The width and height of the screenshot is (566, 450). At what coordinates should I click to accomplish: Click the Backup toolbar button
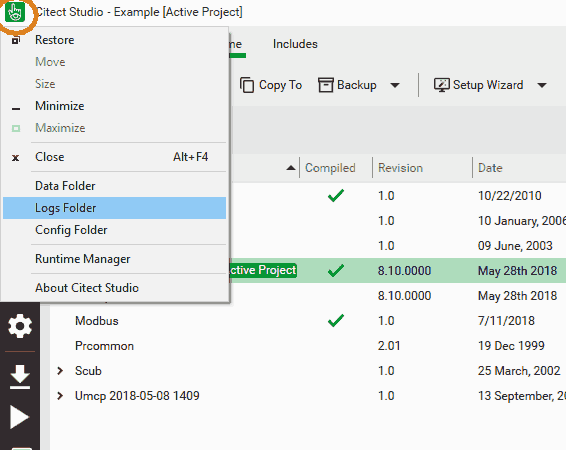point(347,85)
